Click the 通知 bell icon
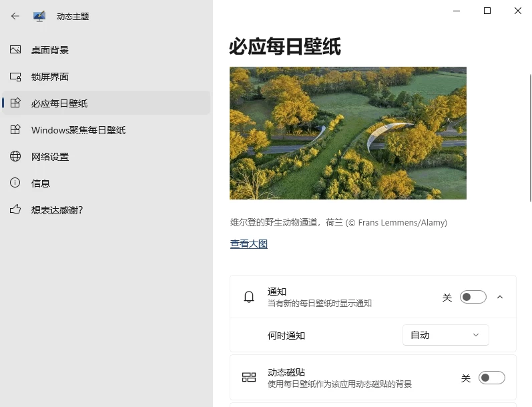Screen dimensions: 532x407 tap(249, 297)
